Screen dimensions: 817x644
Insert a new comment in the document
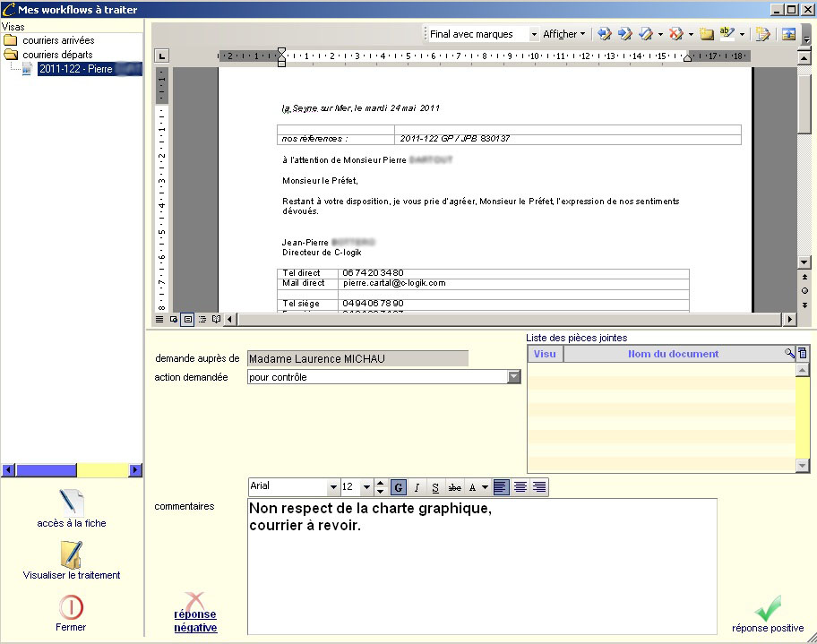tap(707, 34)
